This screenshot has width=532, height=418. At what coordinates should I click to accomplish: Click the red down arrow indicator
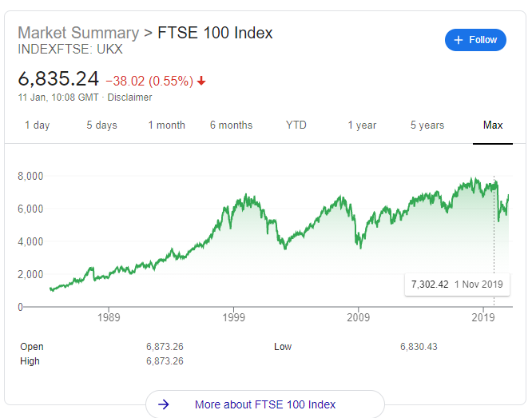tap(201, 81)
